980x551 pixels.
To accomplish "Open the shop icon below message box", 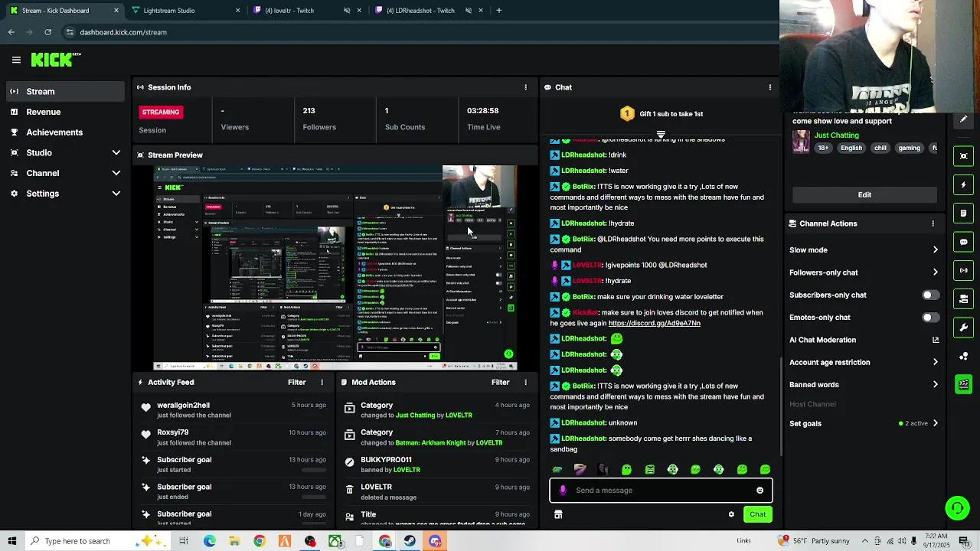I will coord(558,515).
